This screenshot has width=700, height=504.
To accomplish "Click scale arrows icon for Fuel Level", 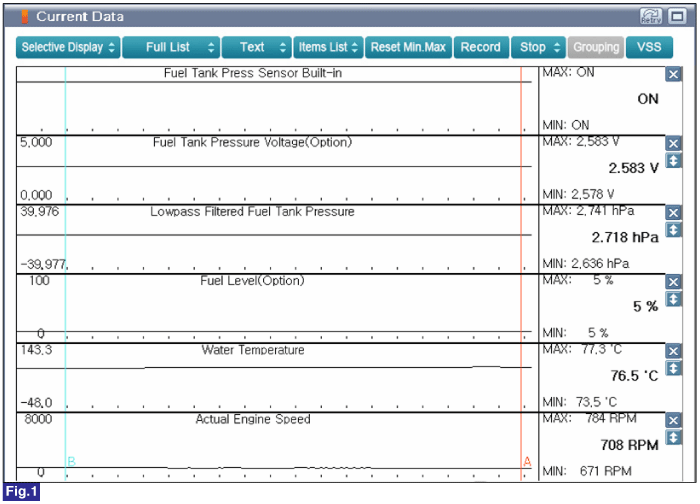I will 673,299.
